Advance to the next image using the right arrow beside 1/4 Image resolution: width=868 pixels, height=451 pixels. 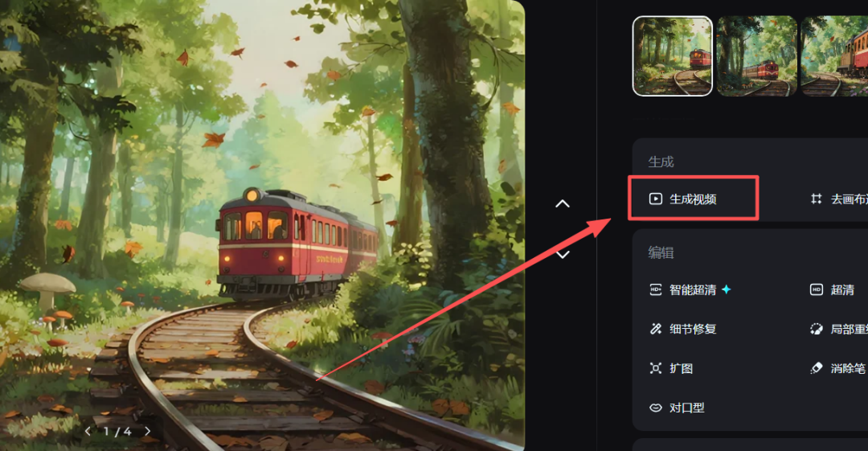click(147, 431)
